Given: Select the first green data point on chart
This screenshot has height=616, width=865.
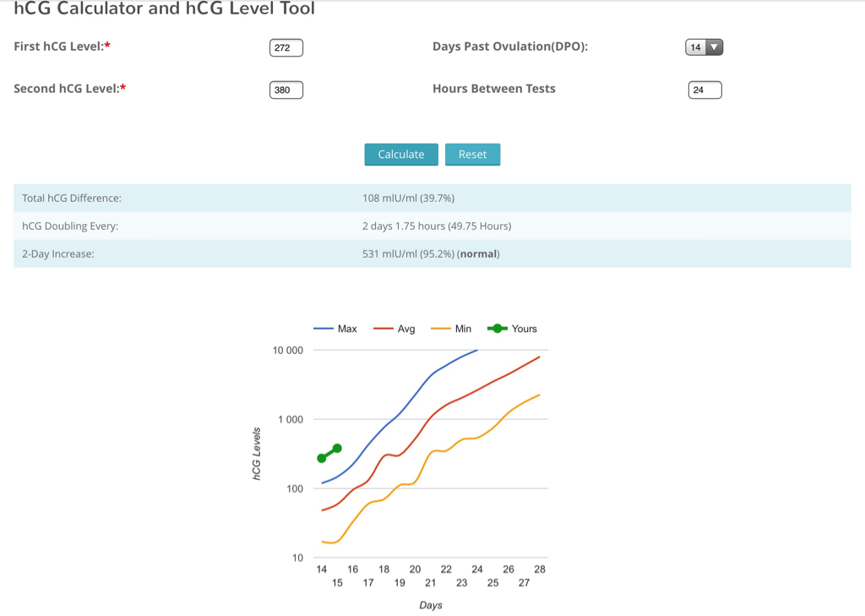Looking at the screenshot, I should [322, 458].
